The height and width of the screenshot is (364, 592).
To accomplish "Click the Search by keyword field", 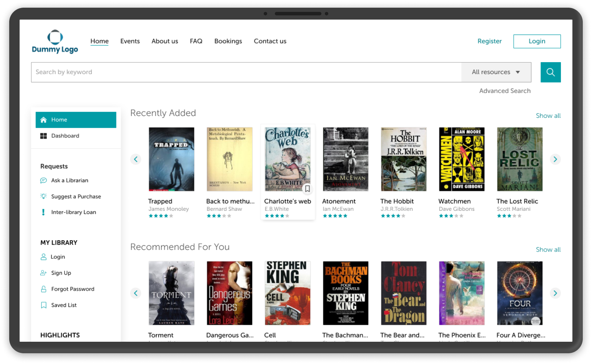I will coord(246,72).
